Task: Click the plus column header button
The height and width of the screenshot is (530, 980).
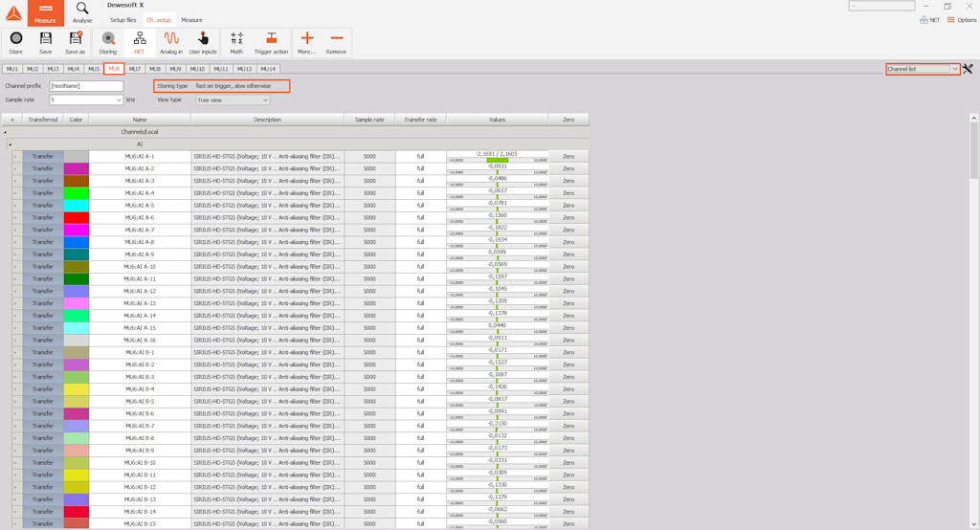Action: point(11,120)
